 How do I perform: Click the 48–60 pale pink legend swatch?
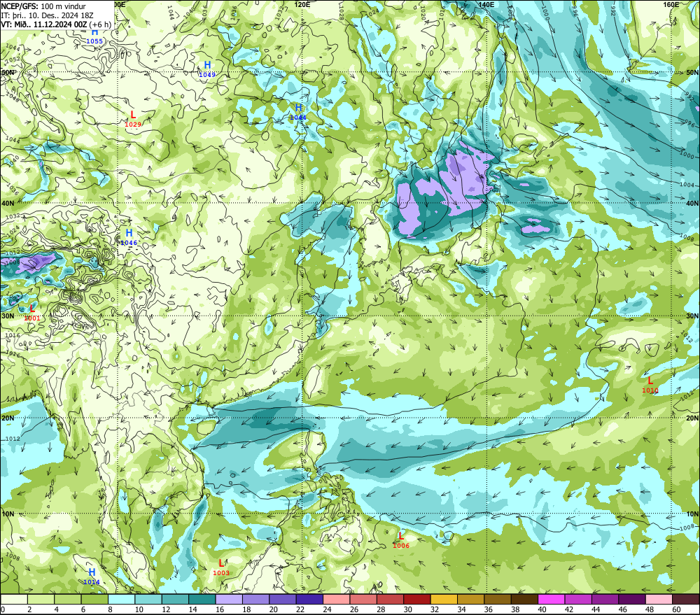coord(659,599)
